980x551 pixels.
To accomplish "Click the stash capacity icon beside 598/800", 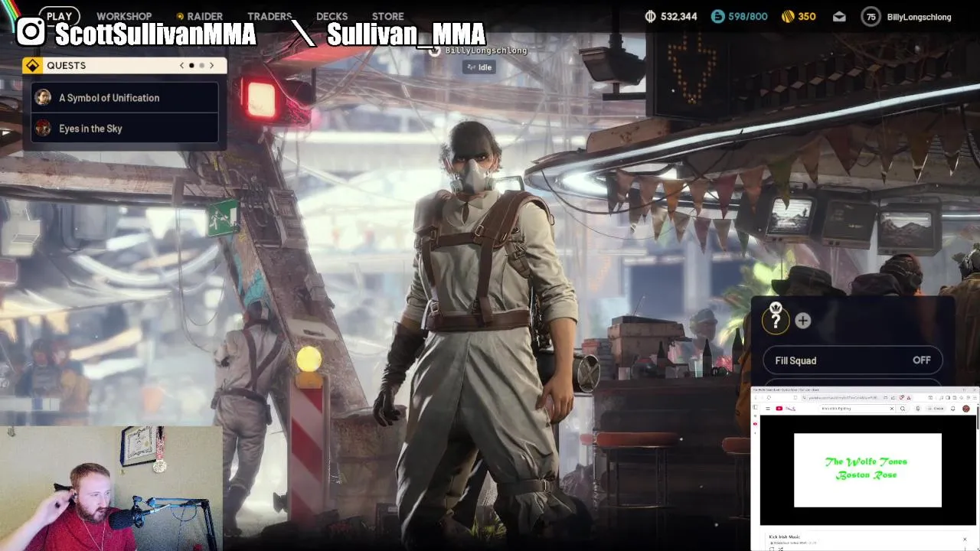I will click(717, 16).
